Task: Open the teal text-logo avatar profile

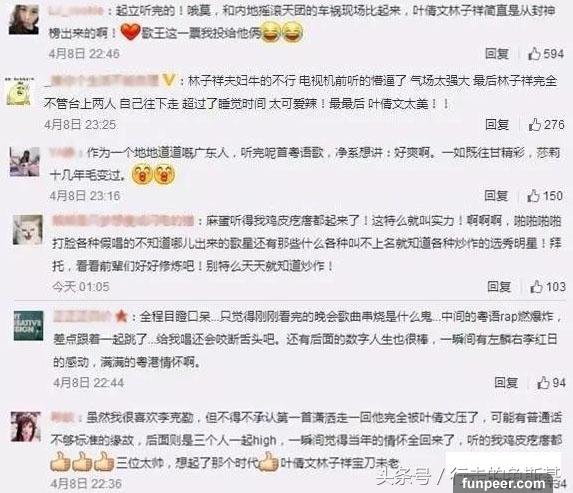Action: point(29,326)
